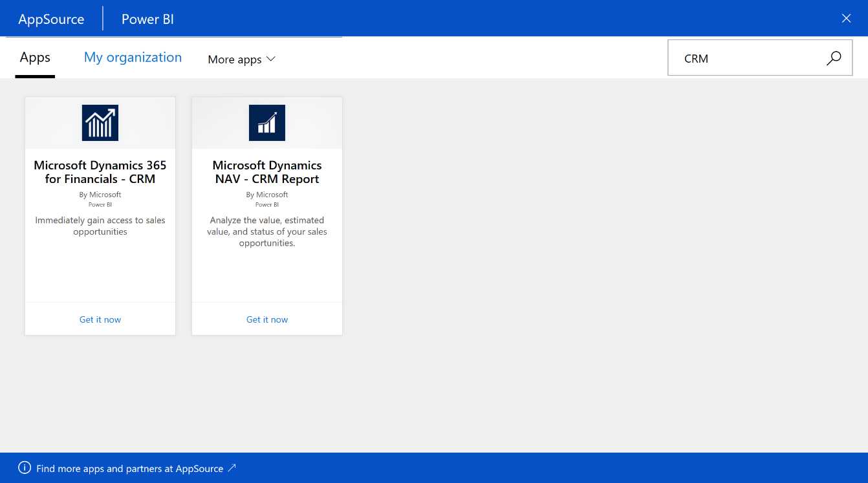Click Get it now under Dynamics 365 for Financials
The image size is (868, 483).
100,319
